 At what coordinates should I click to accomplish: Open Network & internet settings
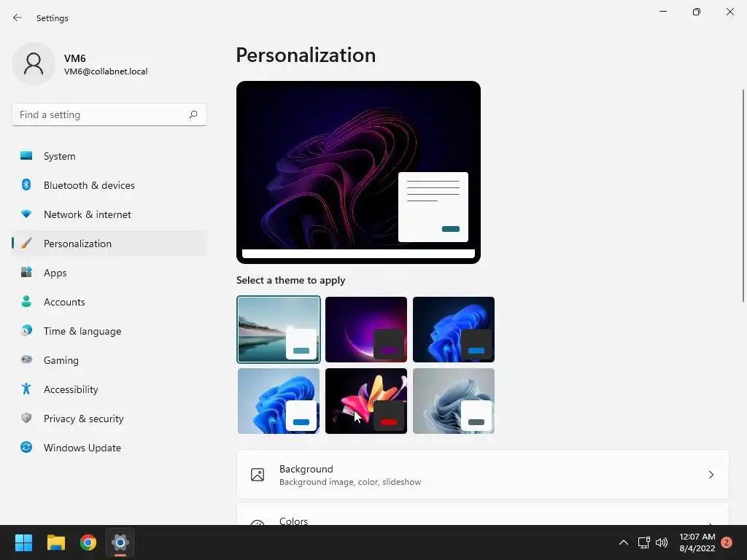tap(109, 214)
